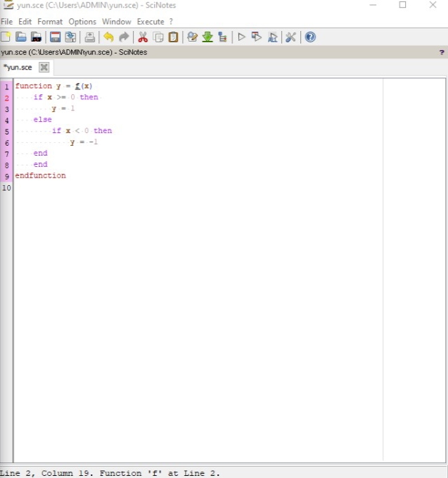The height and width of the screenshot is (478, 448).
Task: Execute the script with play icon
Action: (241, 37)
